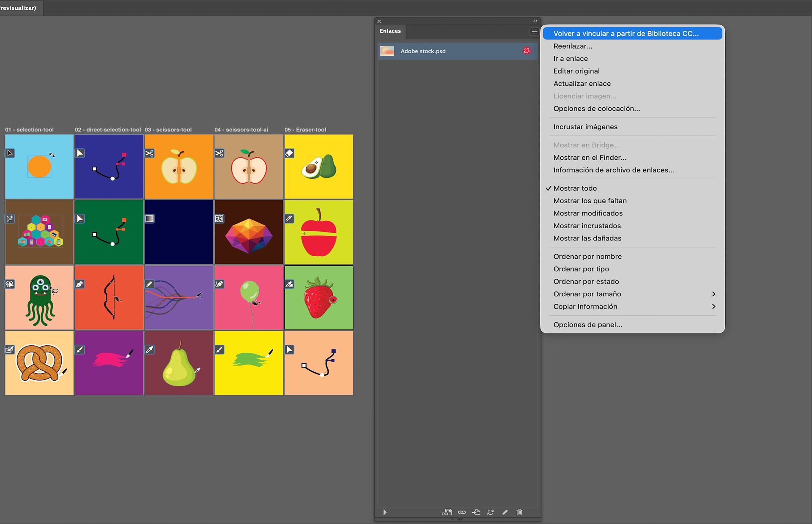Choose Ir a enlace menu item
Image resolution: width=812 pixels, height=524 pixels.
point(632,58)
